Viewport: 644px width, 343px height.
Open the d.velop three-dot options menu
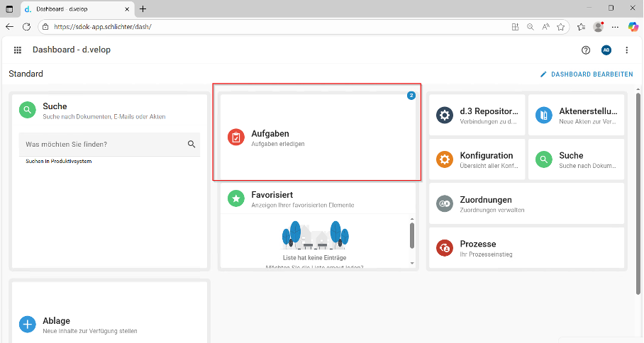(x=627, y=50)
